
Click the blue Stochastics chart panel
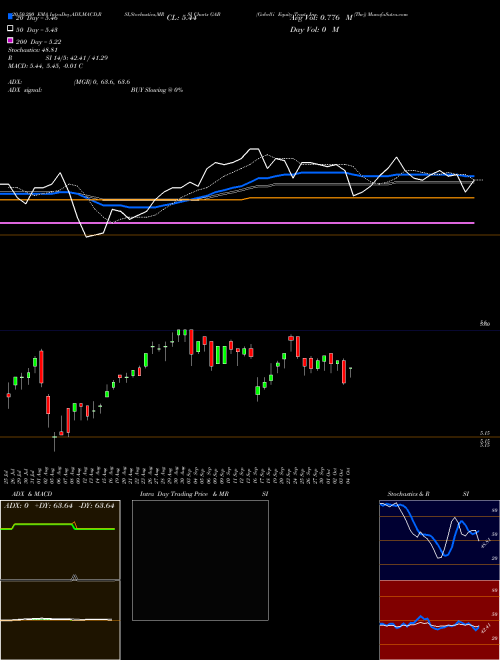[439, 540]
